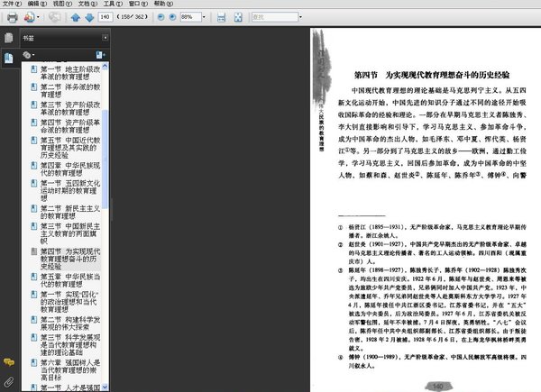Open the 视图 menu
The width and height of the screenshot is (541, 392).
coord(62,4)
